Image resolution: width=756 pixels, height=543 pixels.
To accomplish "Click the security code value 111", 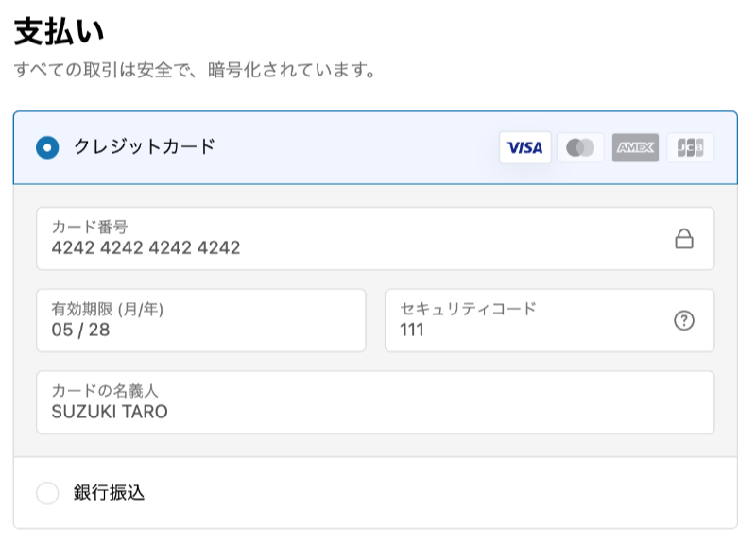I will coord(412,330).
